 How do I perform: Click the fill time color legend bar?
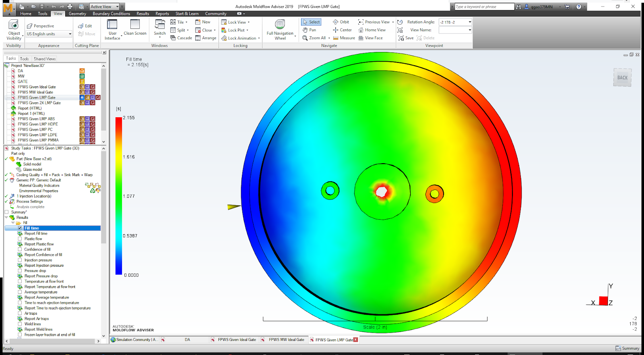tap(119, 196)
